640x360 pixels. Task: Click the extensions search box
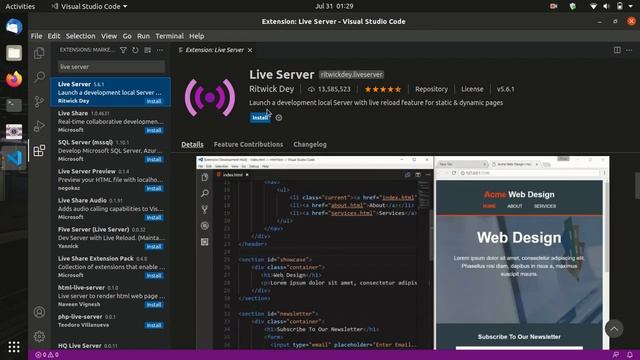111,67
